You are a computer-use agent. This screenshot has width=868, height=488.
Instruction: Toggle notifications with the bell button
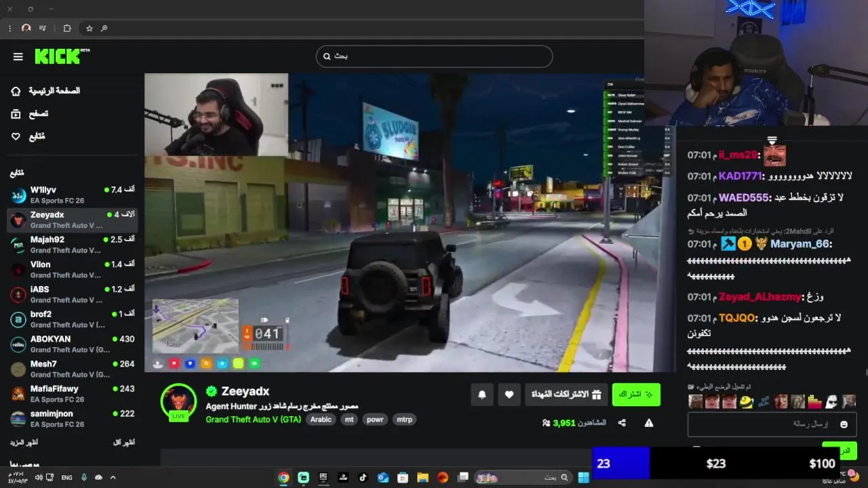pos(482,394)
